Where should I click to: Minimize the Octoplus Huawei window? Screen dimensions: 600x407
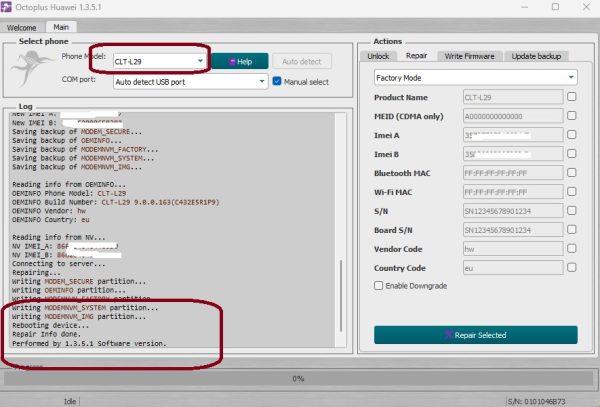click(525, 7)
